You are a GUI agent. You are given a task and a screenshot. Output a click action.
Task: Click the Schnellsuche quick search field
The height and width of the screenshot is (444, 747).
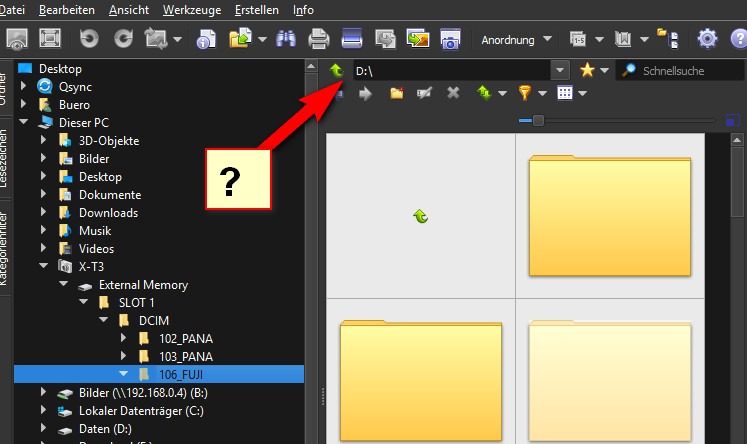pos(680,71)
